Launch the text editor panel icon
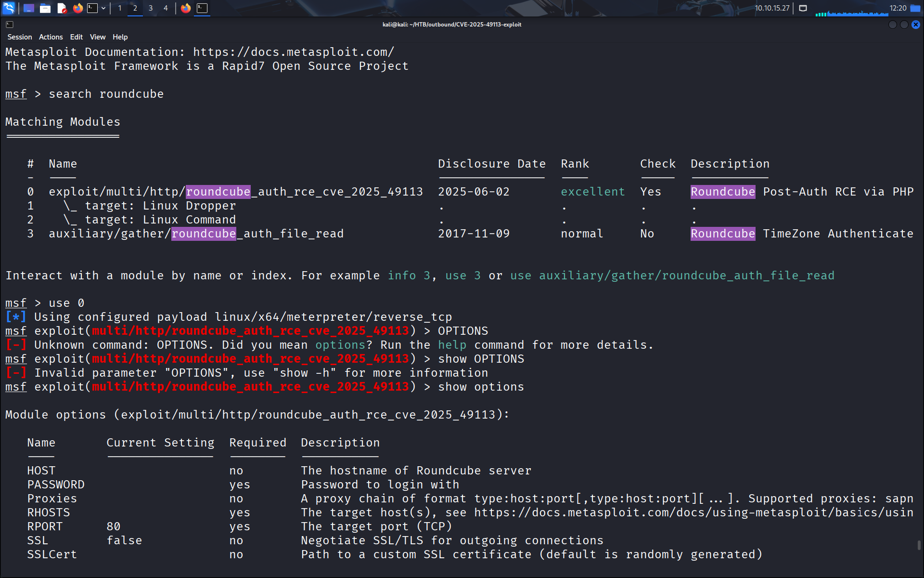This screenshot has width=924, height=578. coord(62,8)
